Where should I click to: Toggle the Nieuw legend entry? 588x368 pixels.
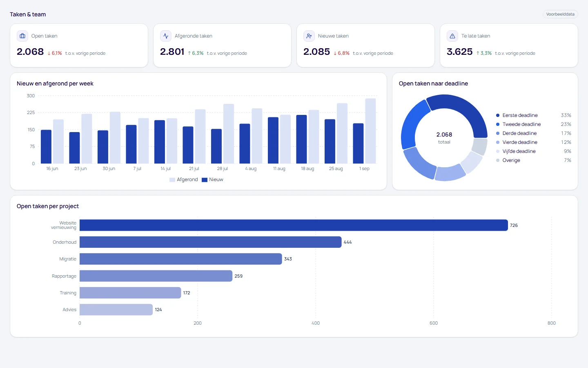tap(213, 180)
